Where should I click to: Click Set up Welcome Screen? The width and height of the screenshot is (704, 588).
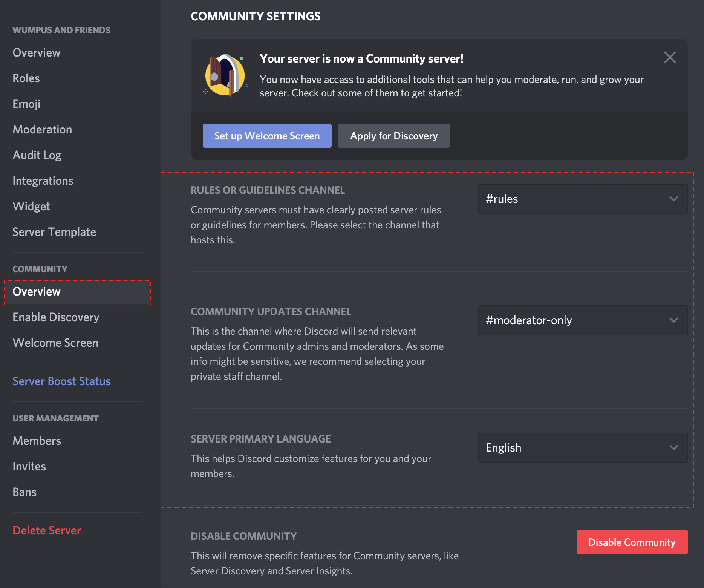click(x=266, y=136)
